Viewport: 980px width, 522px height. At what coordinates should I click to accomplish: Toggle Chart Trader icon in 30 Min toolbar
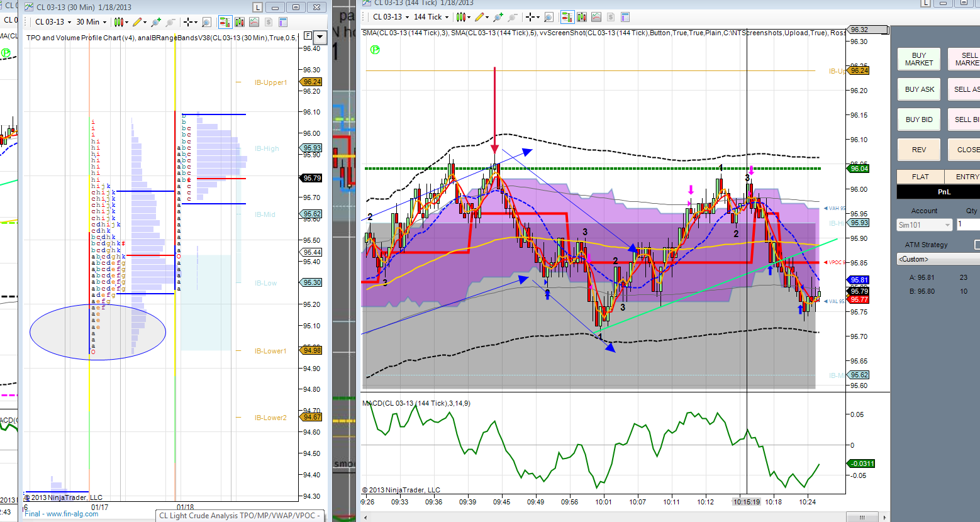pos(225,22)
